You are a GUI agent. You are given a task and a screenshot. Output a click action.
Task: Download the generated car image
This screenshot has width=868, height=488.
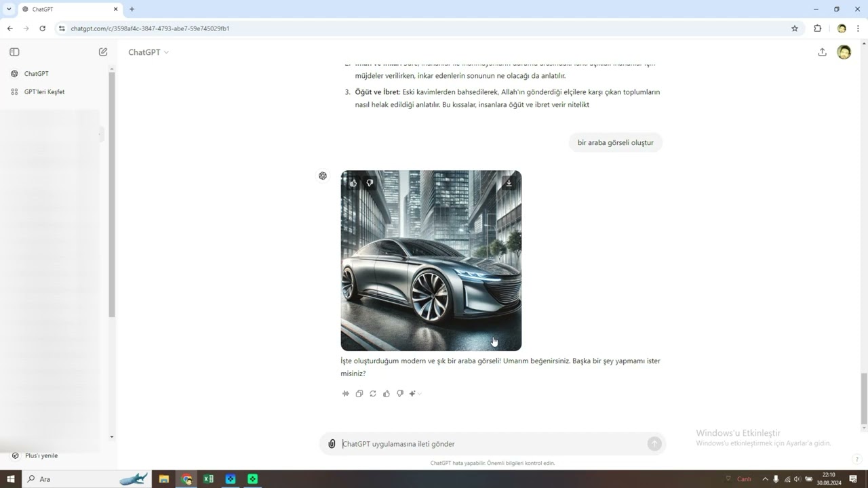509,183
